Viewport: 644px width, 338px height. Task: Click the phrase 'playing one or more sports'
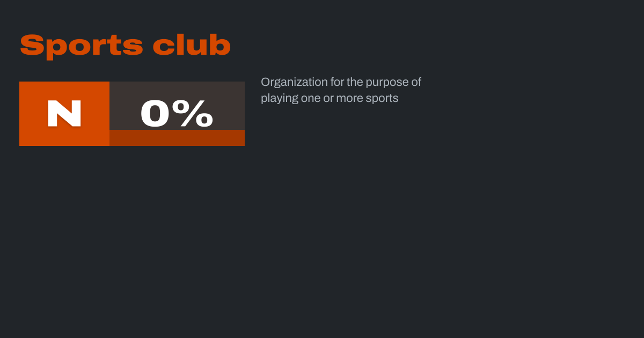tap(330, 98)
